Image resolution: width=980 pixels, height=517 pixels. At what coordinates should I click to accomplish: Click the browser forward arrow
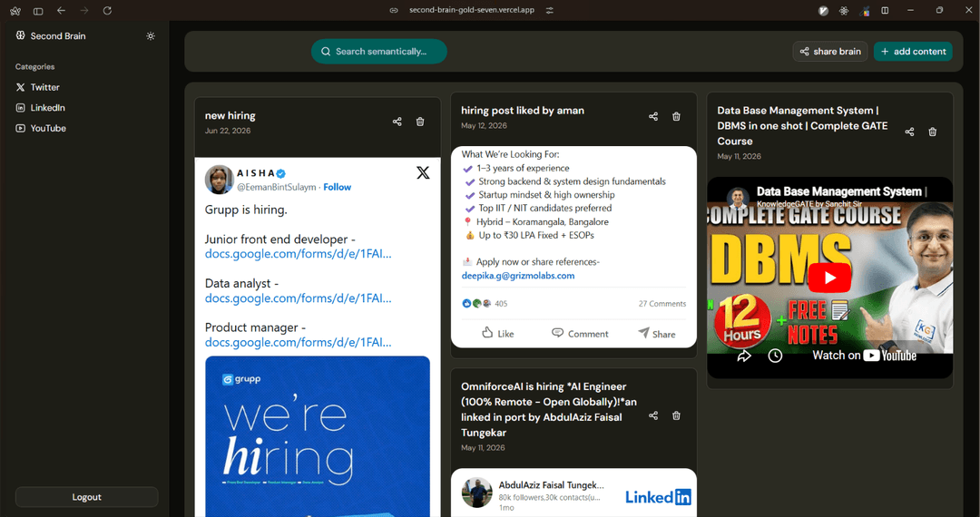pyautogui.click(x=84, y=11)
